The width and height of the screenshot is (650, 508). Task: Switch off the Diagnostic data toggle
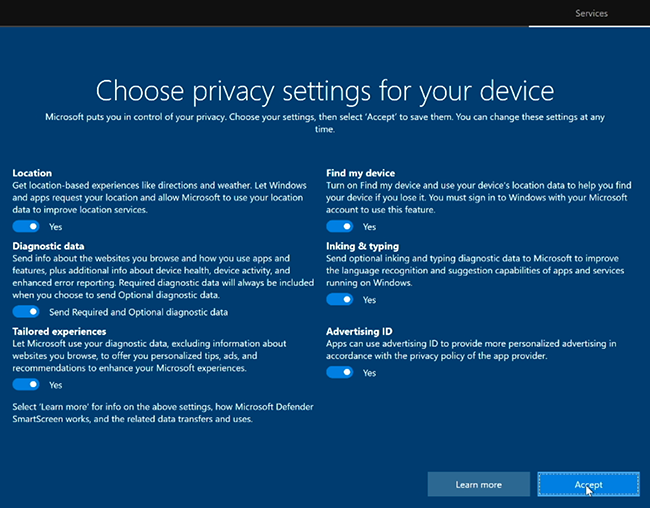26,312
